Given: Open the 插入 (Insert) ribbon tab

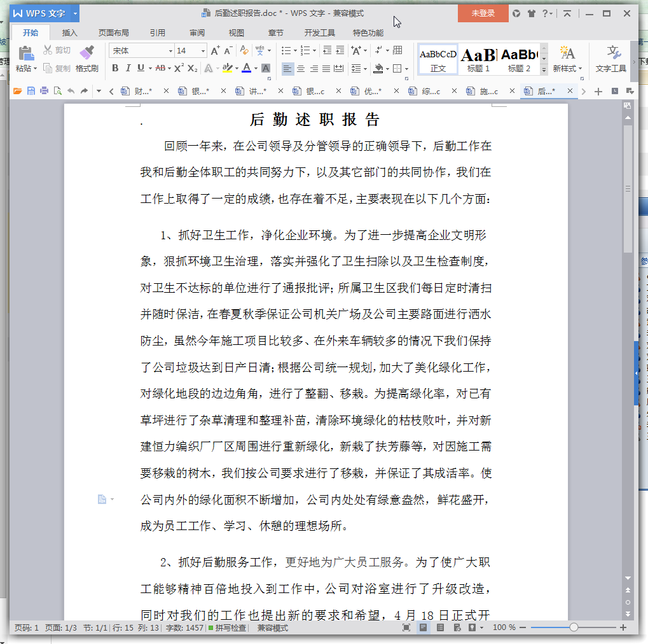Looking at the screenshot, I should [x=69, y=32].
